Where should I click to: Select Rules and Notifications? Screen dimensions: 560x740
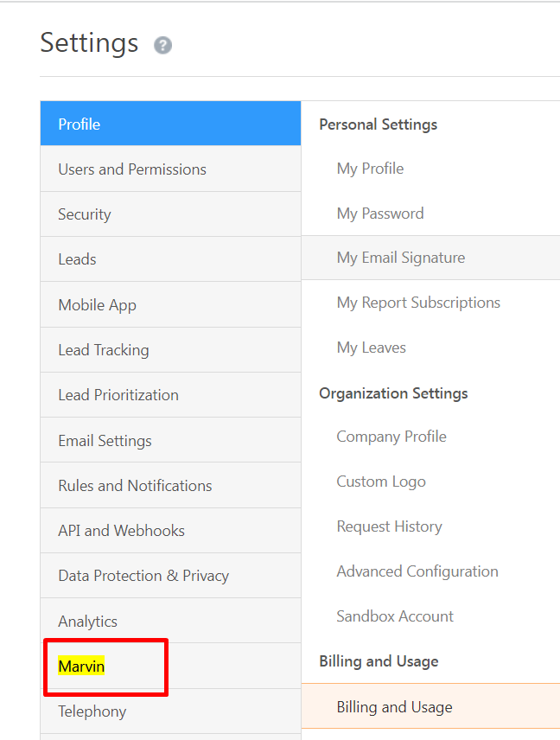point(135,486)
